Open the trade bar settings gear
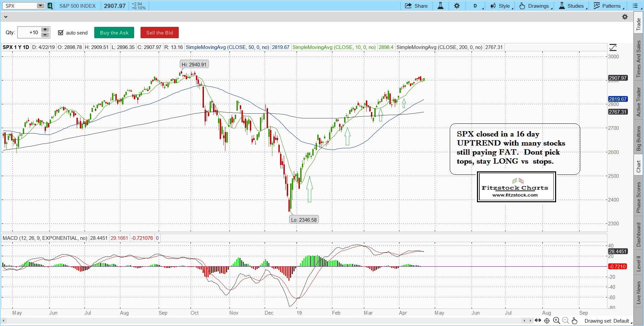Image resolution: width=644 pixels, height=326 pixels. (625, 17)
